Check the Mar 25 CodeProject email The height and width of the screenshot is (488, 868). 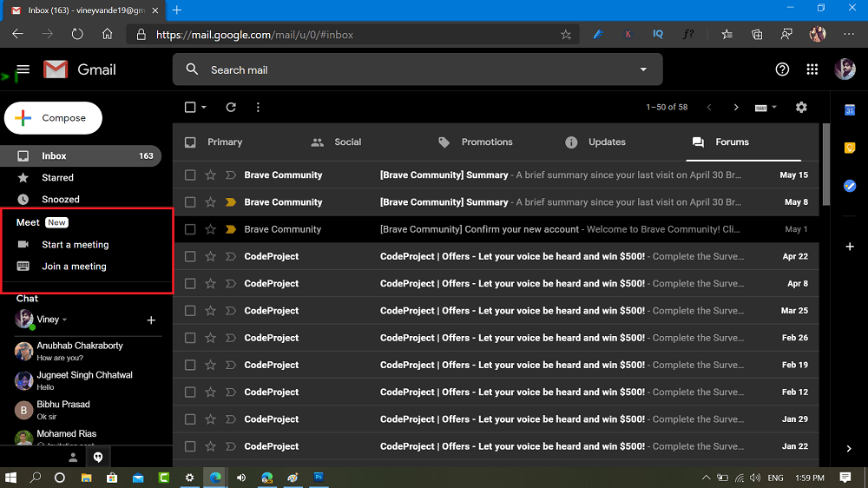[190, 311]
